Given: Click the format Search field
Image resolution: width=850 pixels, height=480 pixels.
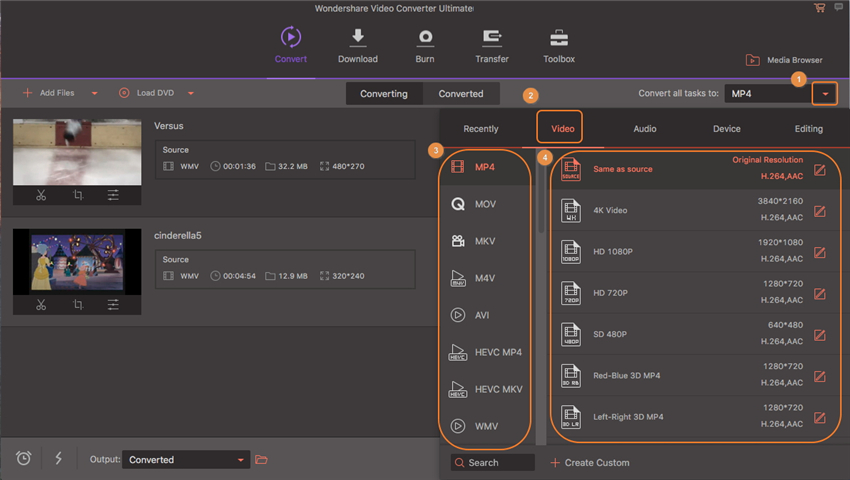Looking at the screenshot, I should [492, 463].
